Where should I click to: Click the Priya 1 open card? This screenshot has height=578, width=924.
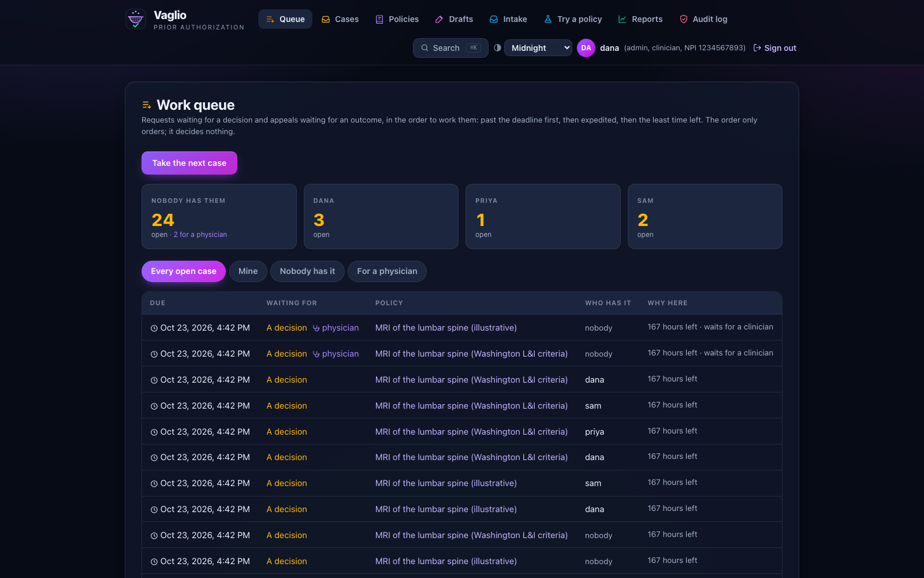543,216
